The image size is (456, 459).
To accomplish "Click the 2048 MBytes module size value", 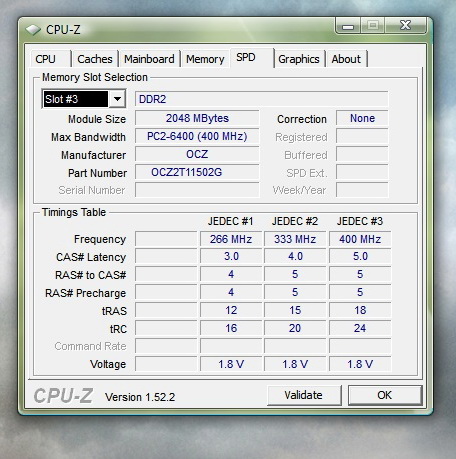I will point(197,118).
